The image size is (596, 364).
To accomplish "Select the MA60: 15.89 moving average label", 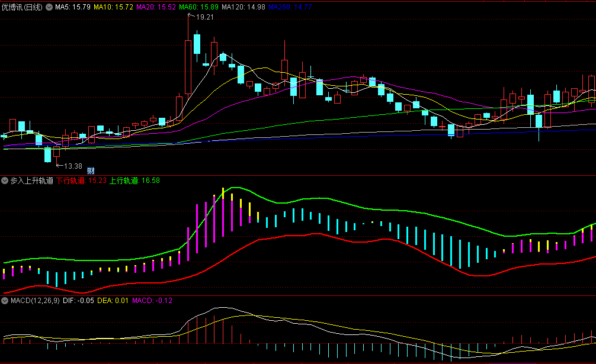I will click(199, 7).
